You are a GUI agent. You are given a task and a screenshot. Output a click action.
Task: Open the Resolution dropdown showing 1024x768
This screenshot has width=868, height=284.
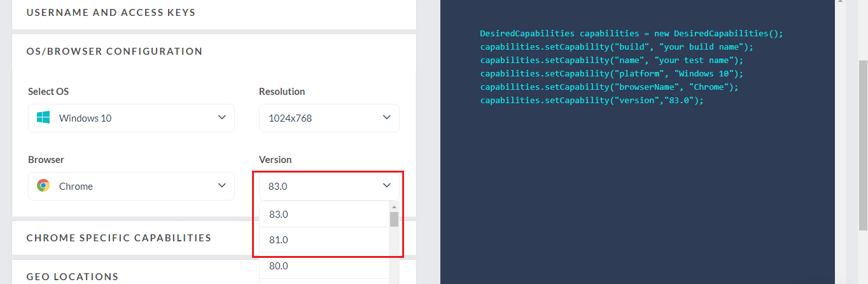329,118
